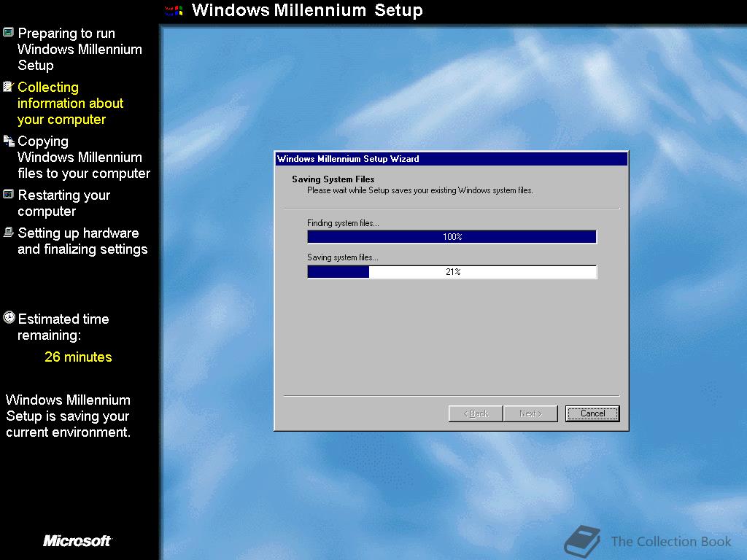Click "Restarting your computer" step text
The height and width of the screenshot is (560, 747).
64,203
